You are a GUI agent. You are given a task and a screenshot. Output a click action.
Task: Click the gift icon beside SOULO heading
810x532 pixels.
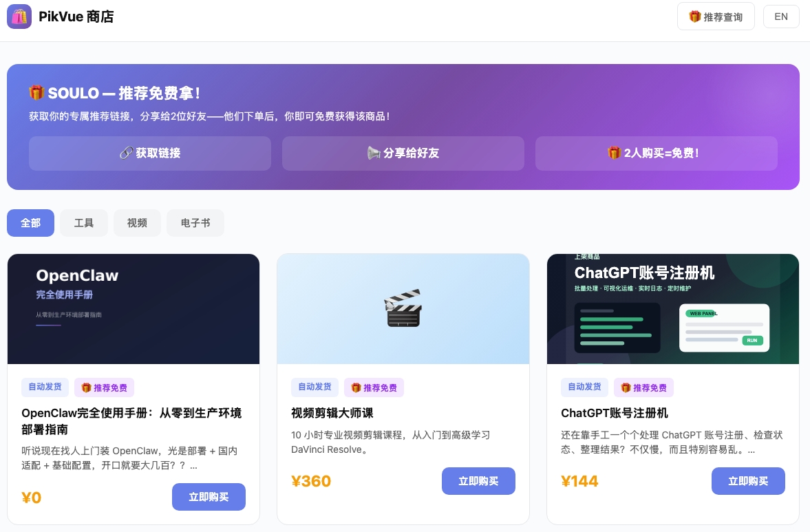pos(36,93)
